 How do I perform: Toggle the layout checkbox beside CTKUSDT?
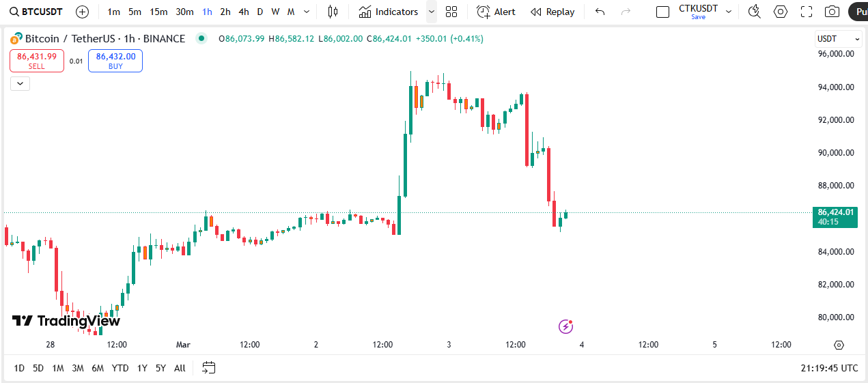[662, 12]
